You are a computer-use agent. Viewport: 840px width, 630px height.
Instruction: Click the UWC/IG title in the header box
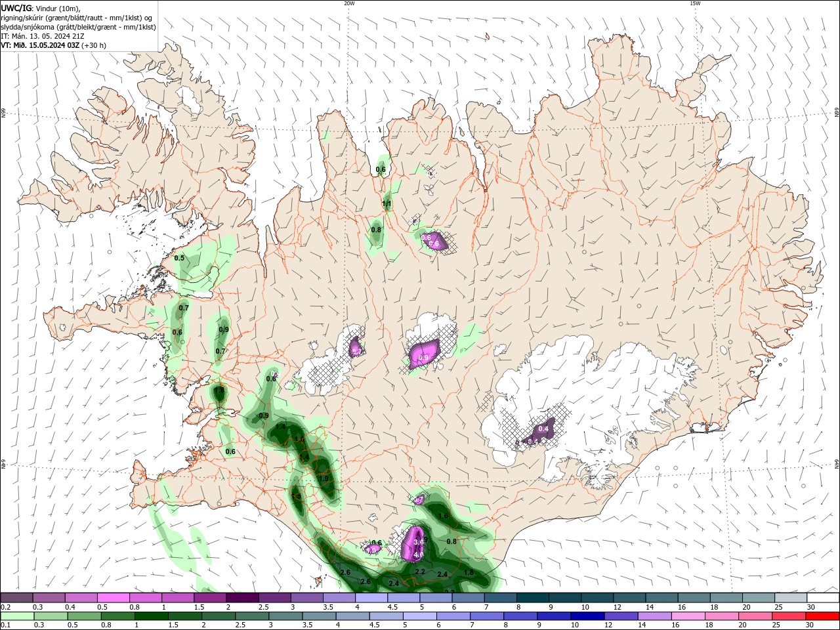point(16,7)
